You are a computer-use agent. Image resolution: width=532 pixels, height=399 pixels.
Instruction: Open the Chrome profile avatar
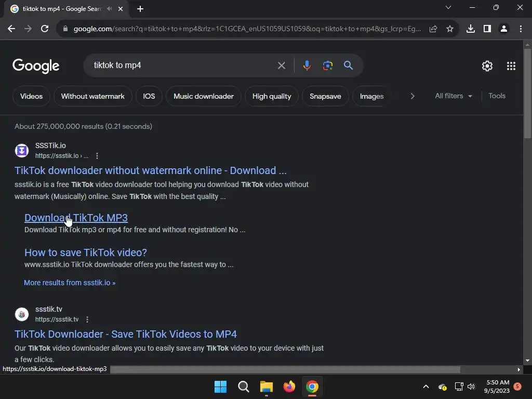pos(504,29)
